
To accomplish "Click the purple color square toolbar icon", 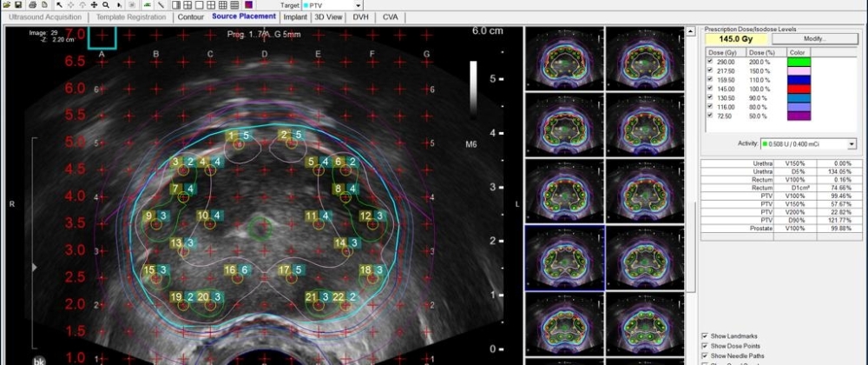I will click(x=248, y=4).
